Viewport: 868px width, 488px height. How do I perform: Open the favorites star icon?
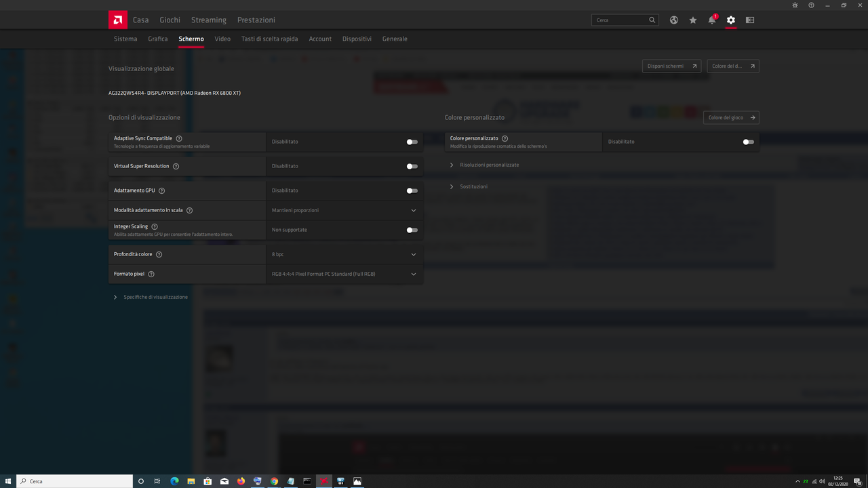(692, 20)
